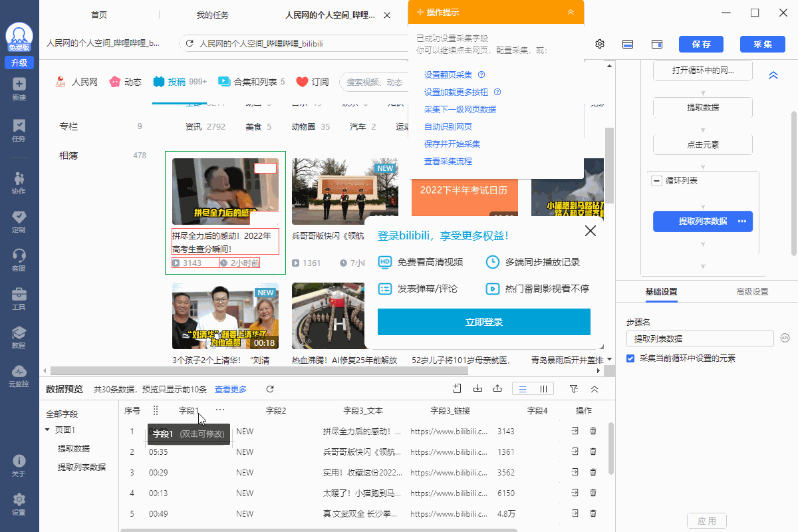Viewport: 798px width, 532px height.
Task: Click the 查看采集流程 link
Action: click(448, 161)
